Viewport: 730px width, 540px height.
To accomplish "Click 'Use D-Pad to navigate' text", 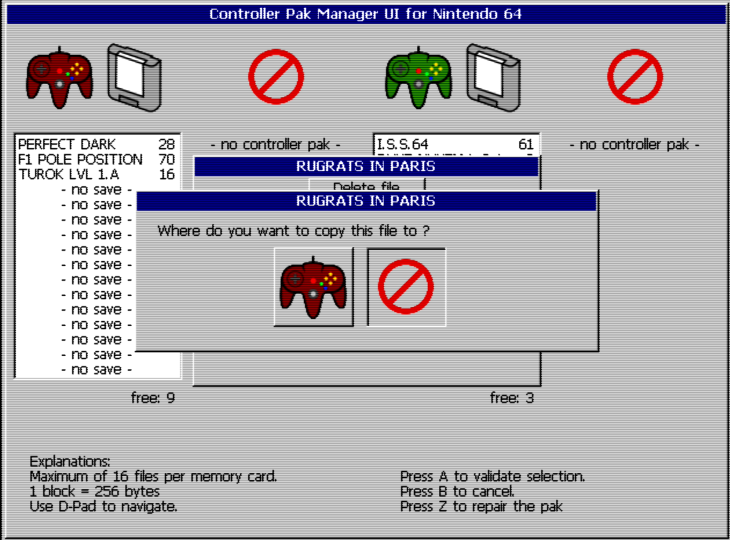I will point(103,506).
